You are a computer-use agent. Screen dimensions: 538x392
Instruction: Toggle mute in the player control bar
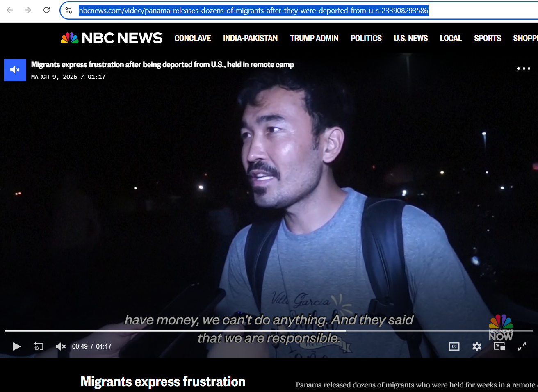pyautogui.click(x=61, y=346)
